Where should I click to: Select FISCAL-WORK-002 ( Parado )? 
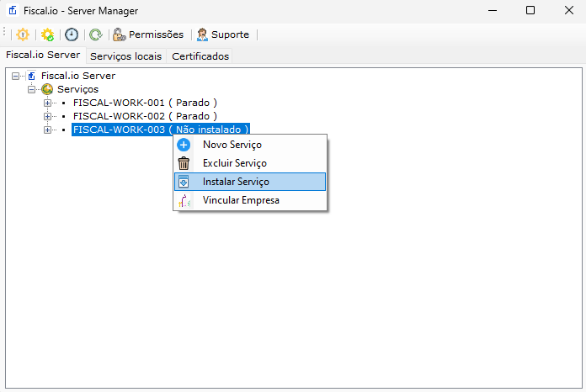coord(145,116)
